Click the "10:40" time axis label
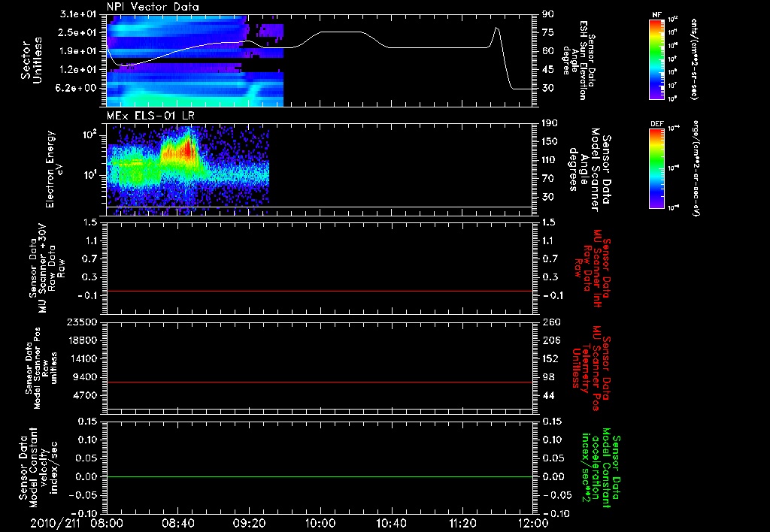Screen dimensions: 770x532 pos(391,524)
